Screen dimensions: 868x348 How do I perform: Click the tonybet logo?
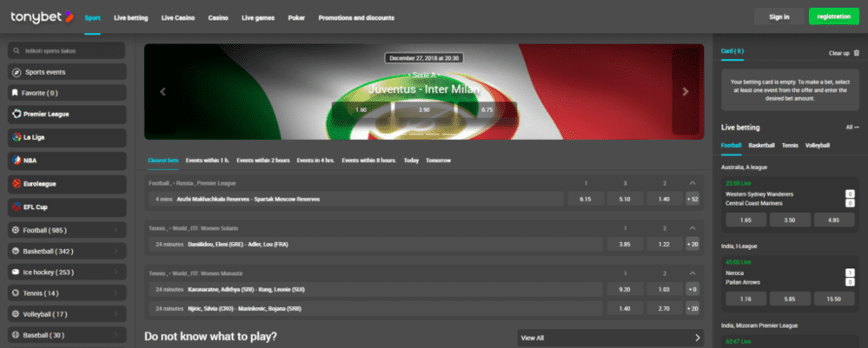pos(42,17)
